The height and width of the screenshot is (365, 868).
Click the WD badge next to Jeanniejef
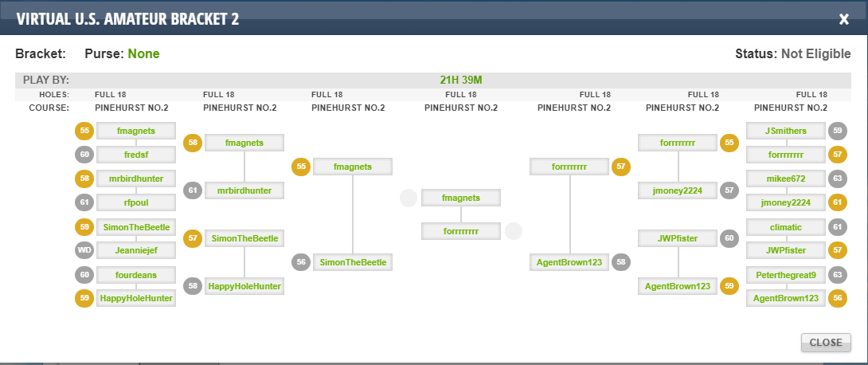[84, 250]
